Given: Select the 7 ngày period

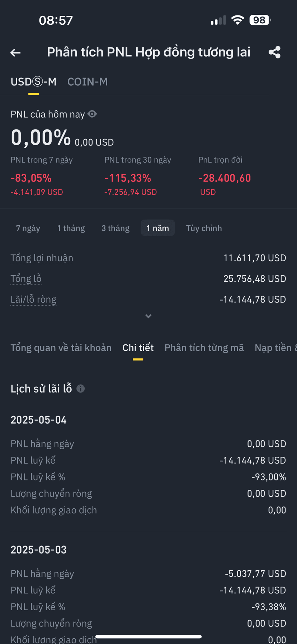Looking at the screenshot, I should point(28,228).
